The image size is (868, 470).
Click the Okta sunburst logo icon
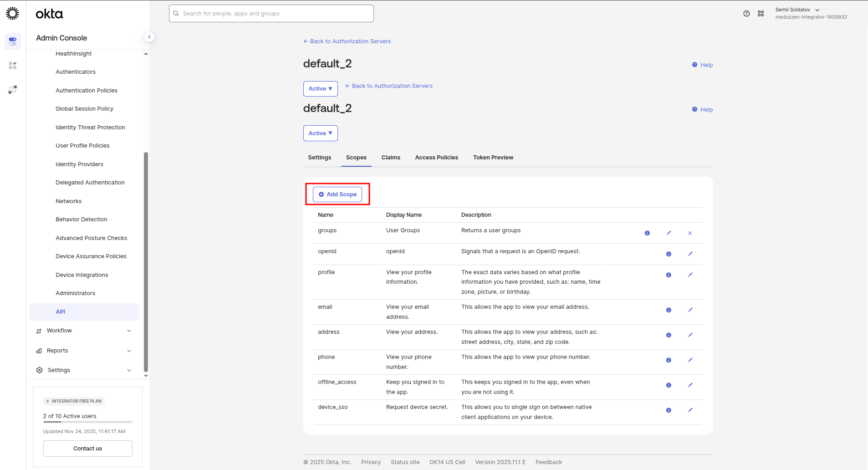point(12,13)
